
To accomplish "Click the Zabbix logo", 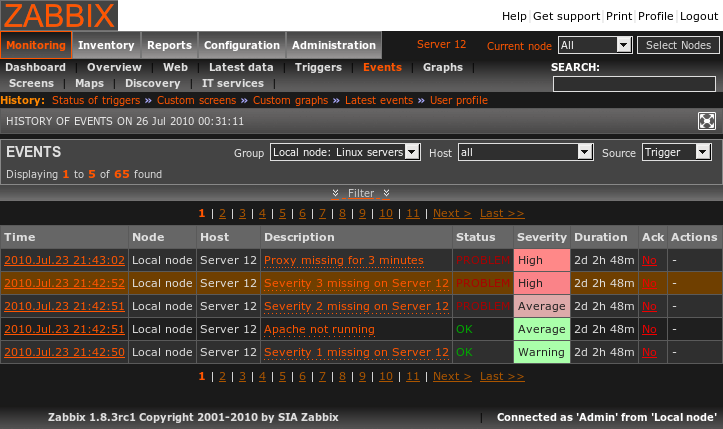I will (59, 15).
